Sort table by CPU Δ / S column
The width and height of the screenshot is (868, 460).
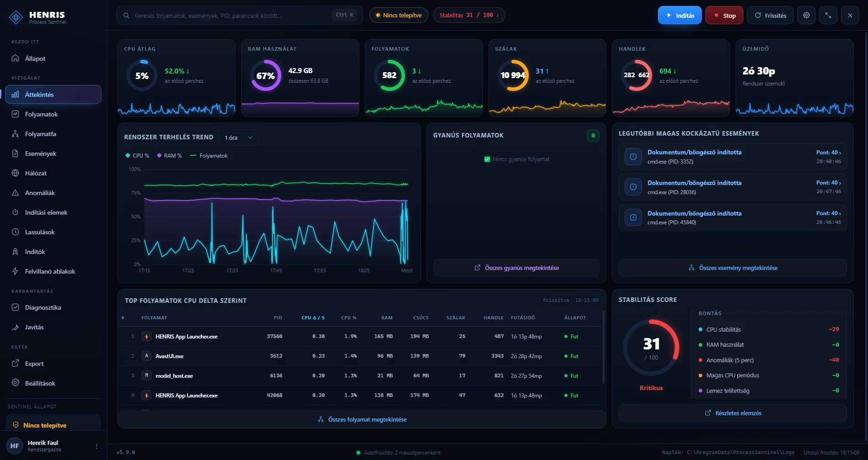point(313,317)
